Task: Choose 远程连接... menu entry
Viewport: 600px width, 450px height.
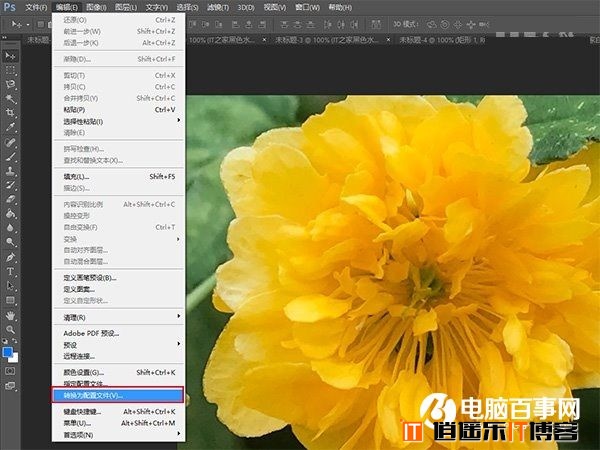Action: pos(119,356)
